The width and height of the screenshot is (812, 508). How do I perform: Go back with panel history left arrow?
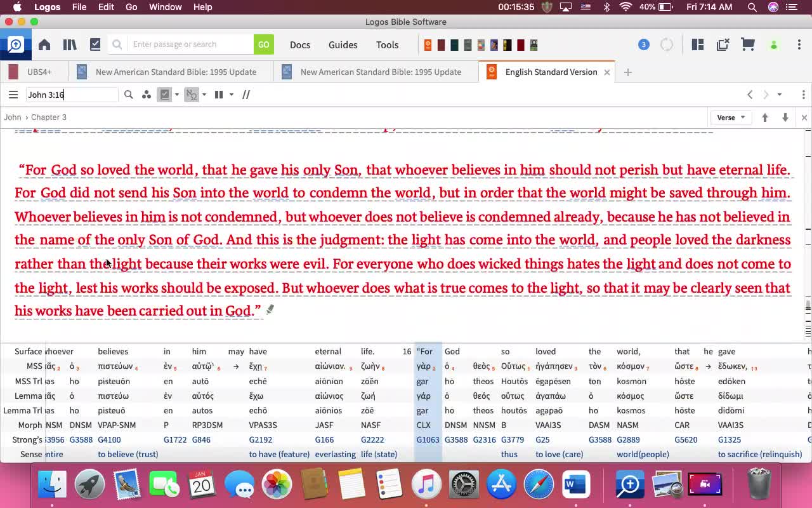(x=750, y=95)
